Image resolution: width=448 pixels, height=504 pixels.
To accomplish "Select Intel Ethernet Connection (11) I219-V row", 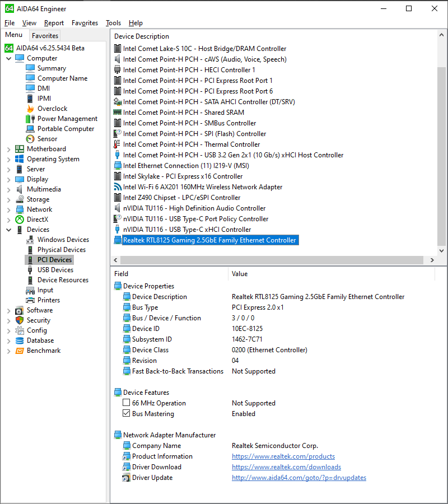I will pos(186,166).
